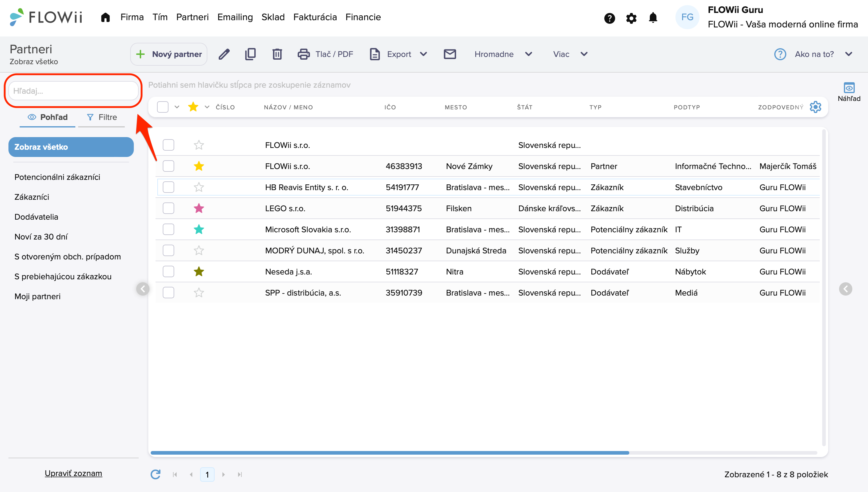Open the FG user avatar
868x492 pixels.
687,17
